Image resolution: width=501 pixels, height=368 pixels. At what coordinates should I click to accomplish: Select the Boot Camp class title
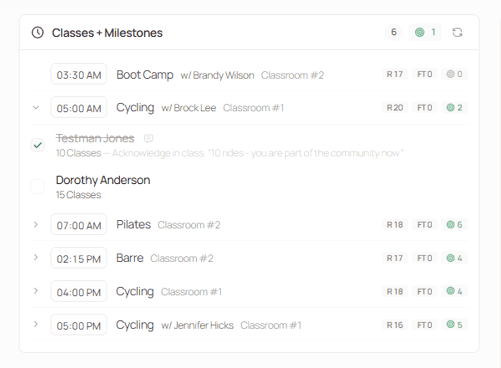(145, 75)
